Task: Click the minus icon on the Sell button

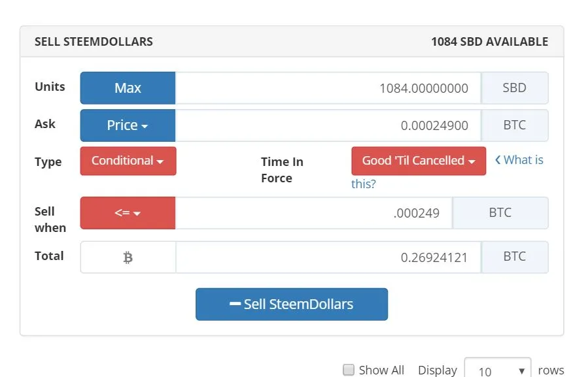Action: point(235,304)
